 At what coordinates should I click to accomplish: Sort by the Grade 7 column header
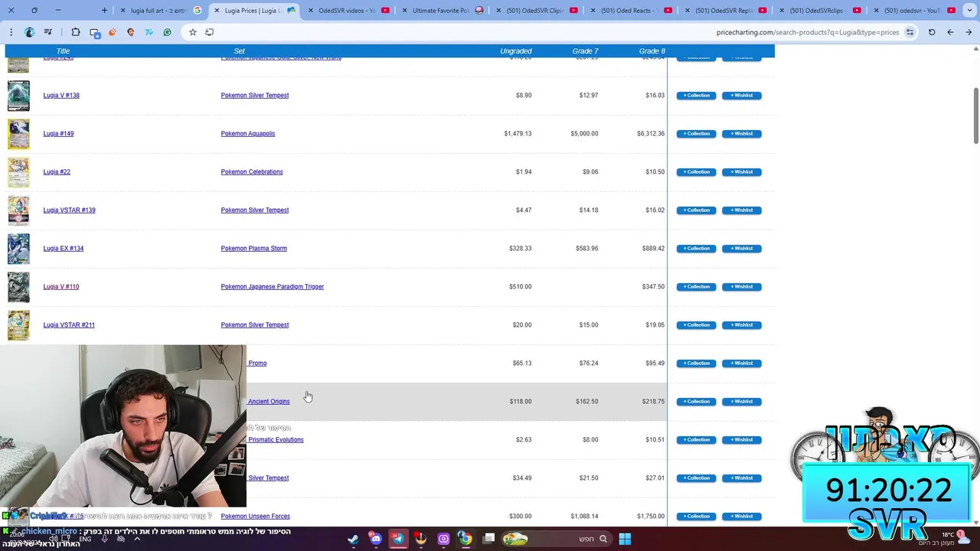tap(586, 51)
